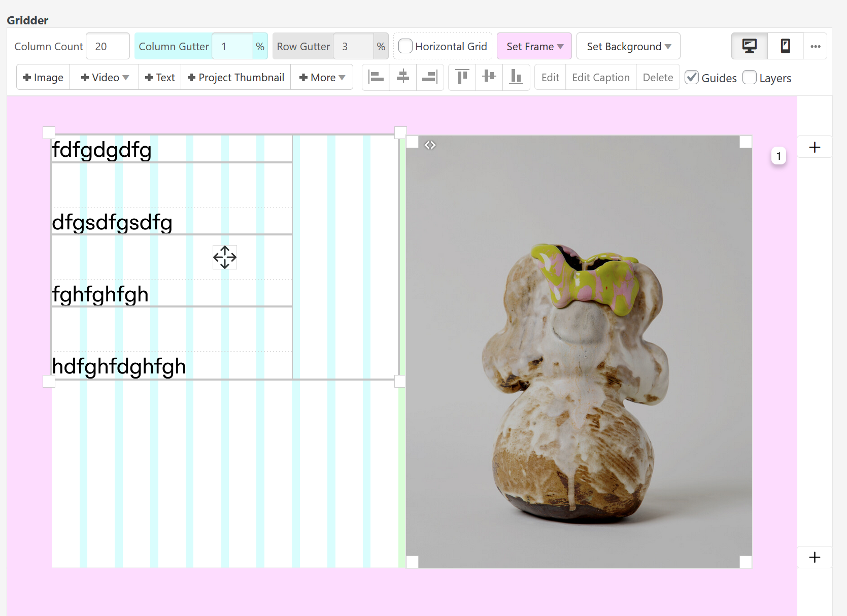Select the align right icon
This screenshot has height=616, width=847.
coord(430,77)
